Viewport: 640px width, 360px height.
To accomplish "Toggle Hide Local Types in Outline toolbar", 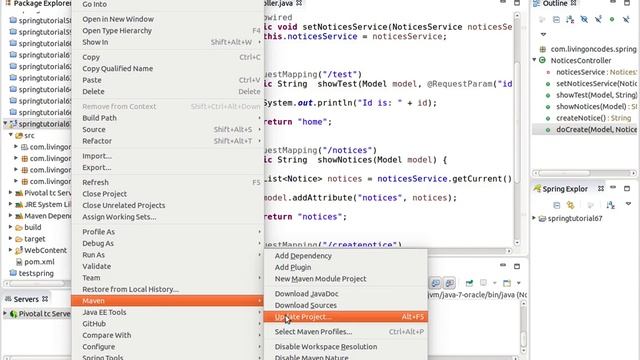I will [x=626, y=19].
